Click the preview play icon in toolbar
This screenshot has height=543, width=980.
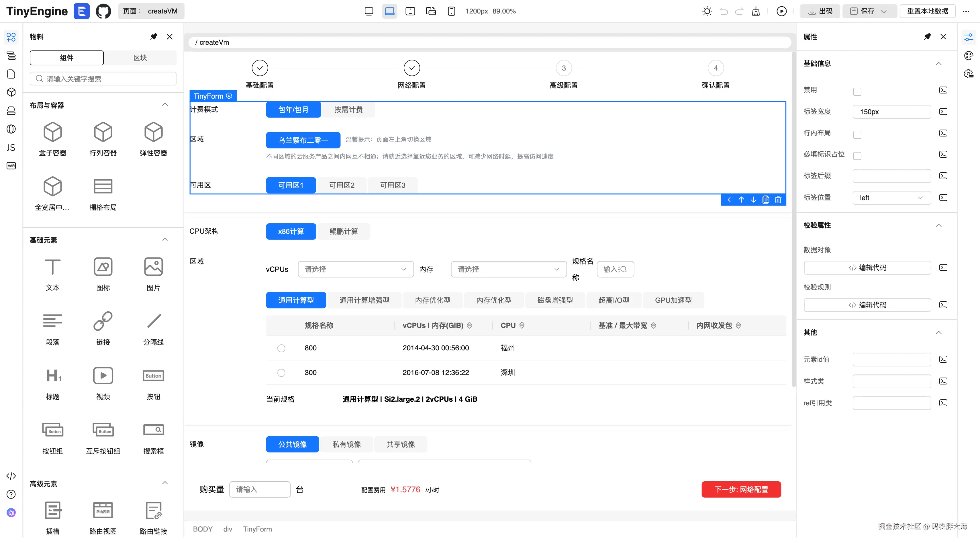point(781,11)
